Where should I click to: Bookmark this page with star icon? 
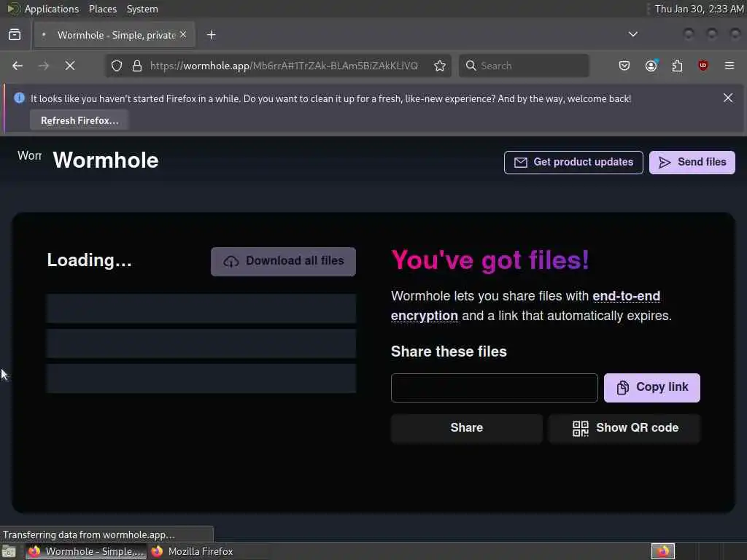coord(440,66)
